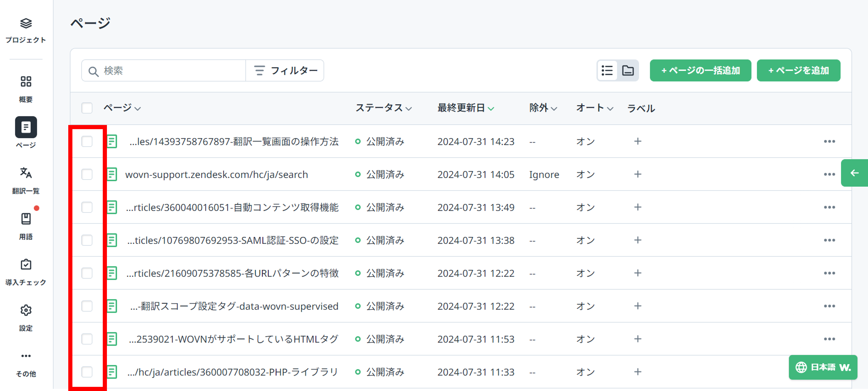Screen dimensions: 868x391
Task: Check the 各URLパターンの特徴 row checkbox
Action: point(87,273)
